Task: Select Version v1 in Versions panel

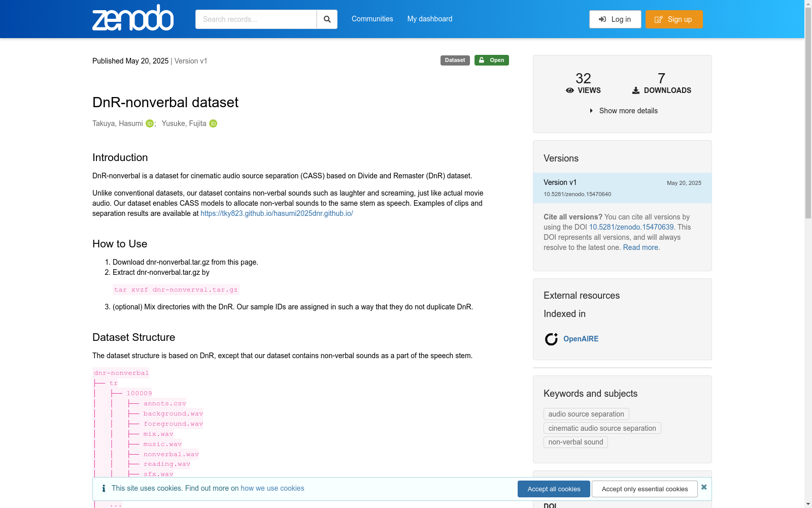Action: point(560,182)
